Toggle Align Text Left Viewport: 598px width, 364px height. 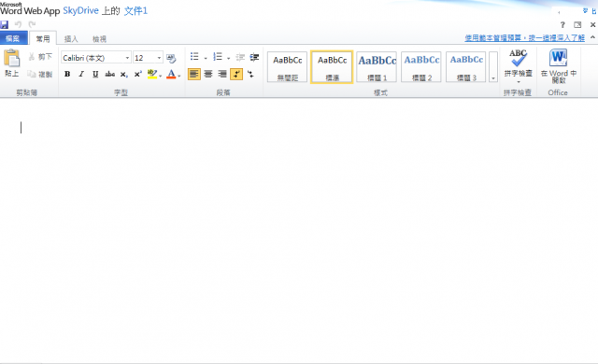click(194, 74)
